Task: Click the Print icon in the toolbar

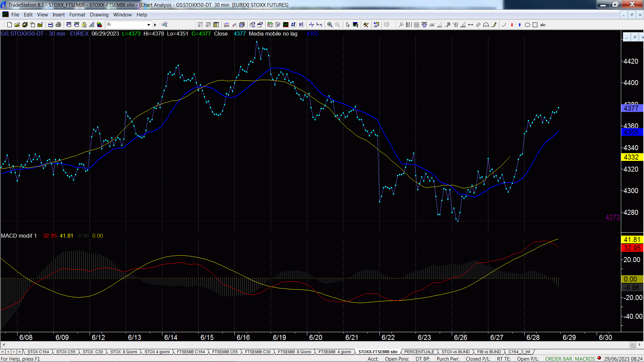Action: [58, 25]
